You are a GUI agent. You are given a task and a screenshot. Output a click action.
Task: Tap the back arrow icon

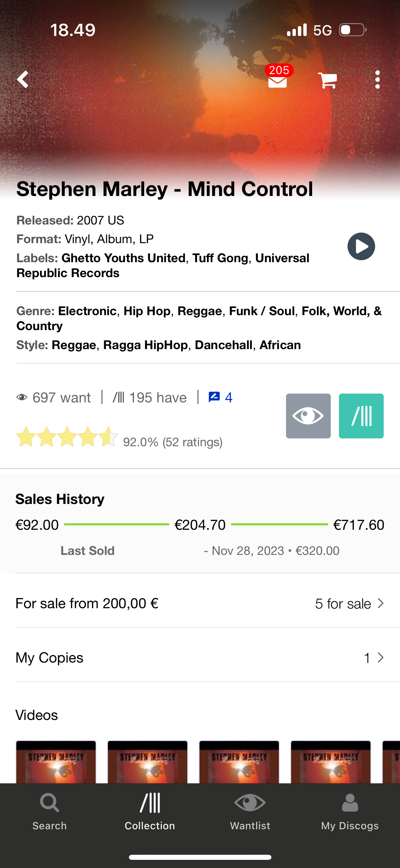23,79
